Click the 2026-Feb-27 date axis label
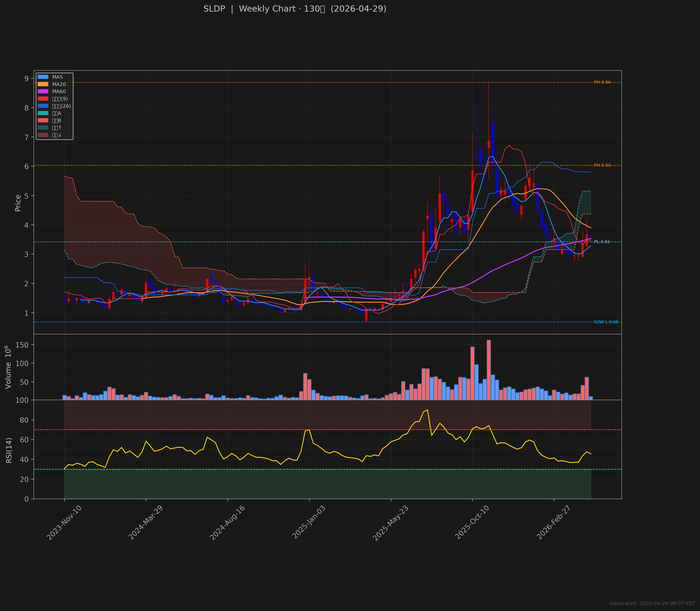700x611 pixels. [554, 523]
